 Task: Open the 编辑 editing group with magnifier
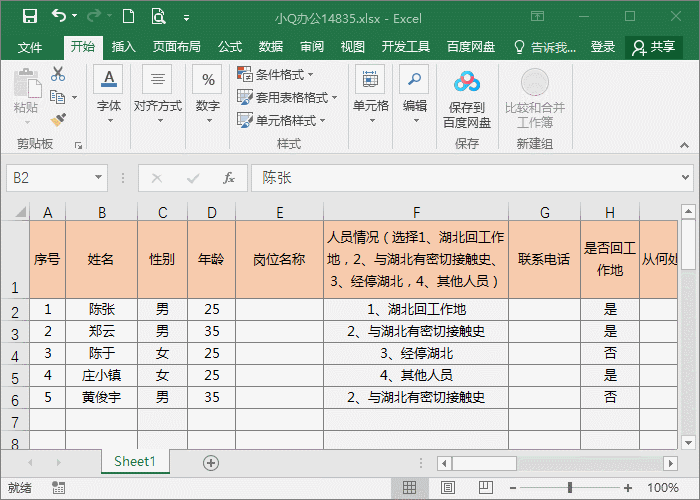click(415, 95)
